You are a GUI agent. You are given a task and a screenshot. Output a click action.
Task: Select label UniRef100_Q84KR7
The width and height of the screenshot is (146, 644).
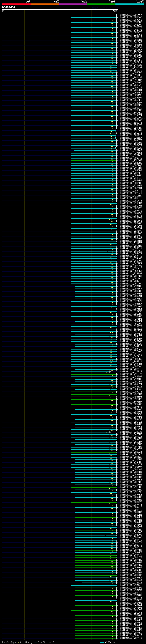pyautogui.click(x=131, y=339)
